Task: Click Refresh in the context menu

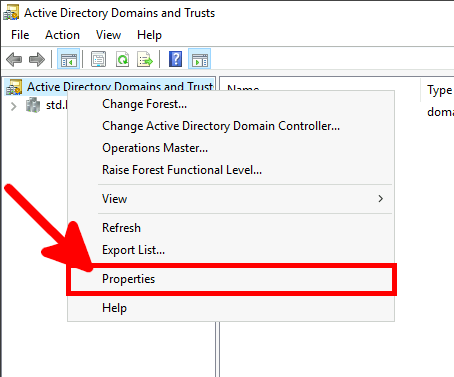Action: [231, 228]
